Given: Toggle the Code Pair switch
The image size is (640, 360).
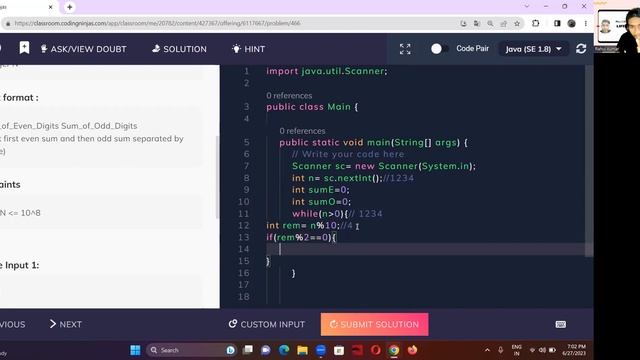Looking at the screenshot, I should tap(439, 49).
